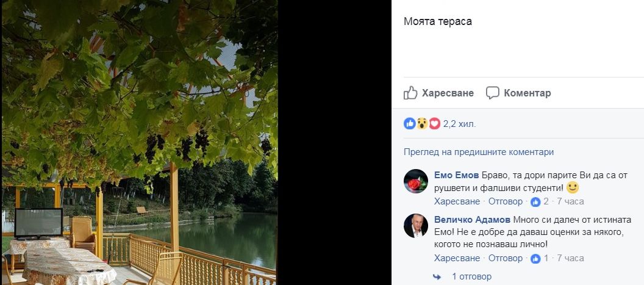Expand the 1 отговор reply thread
644x285 pixels.
[x=471, y=276]
